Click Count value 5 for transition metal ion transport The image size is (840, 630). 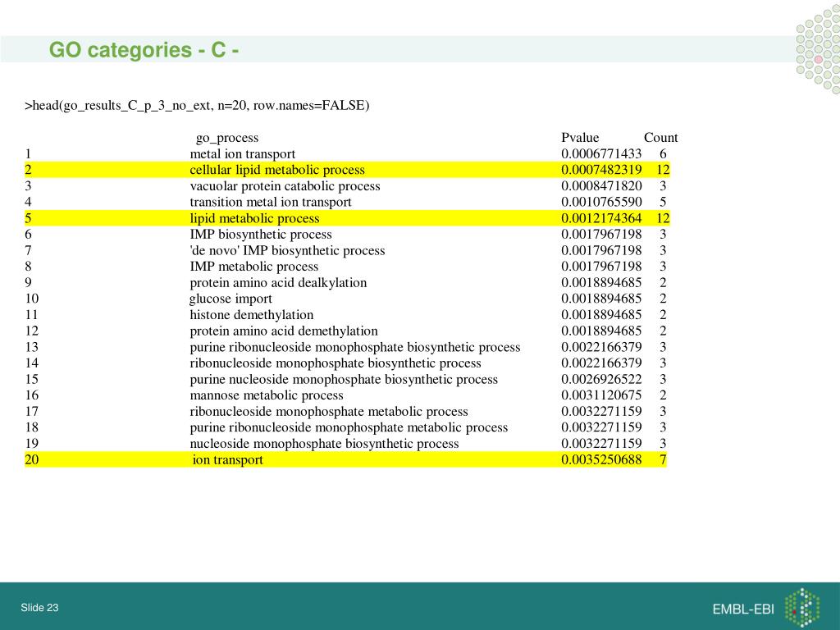pos(663,202)
